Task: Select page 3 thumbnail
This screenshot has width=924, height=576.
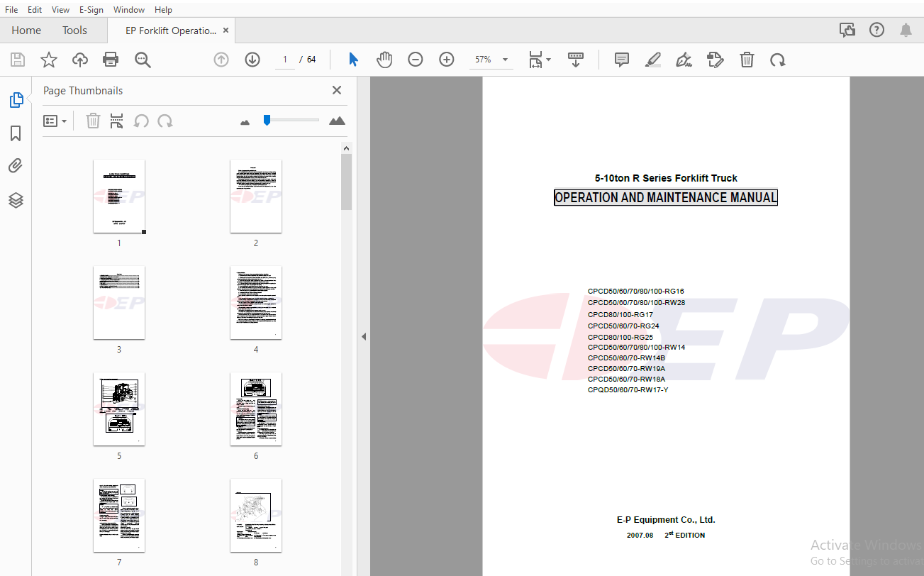Action: [119, 303]
